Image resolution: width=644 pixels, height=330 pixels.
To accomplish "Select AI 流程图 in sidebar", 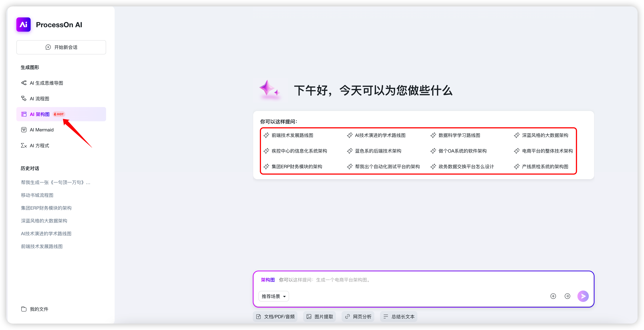I will click(x=61, y=99).
